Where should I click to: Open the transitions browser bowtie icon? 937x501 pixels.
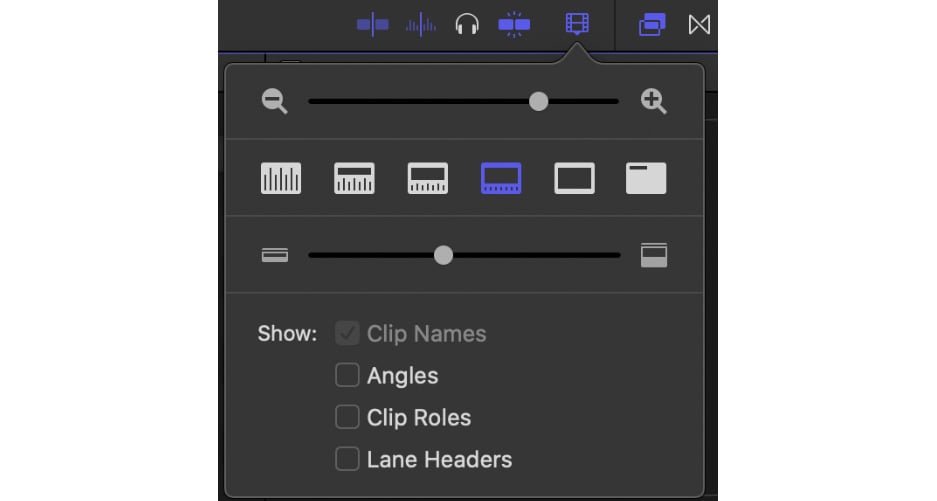[699, 25]
